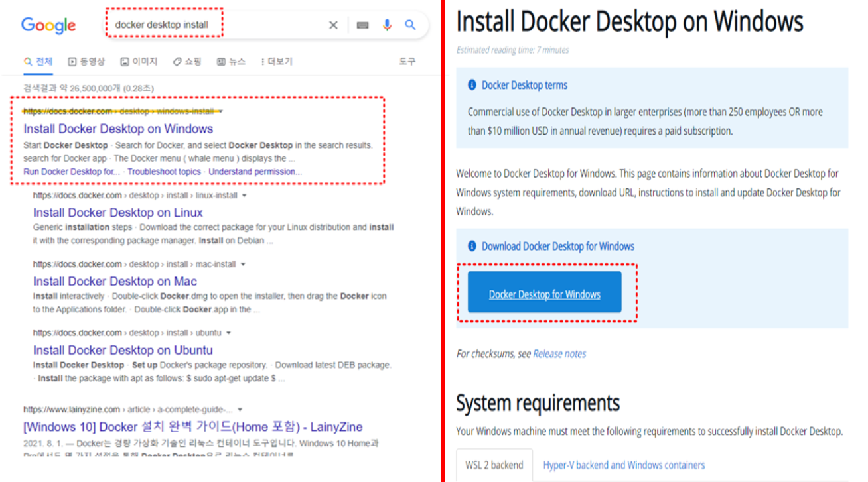This screenshot has height=482, width=868.
Task: Open the Run Docker Desktop for... sitelink
Action: (72, 172)
